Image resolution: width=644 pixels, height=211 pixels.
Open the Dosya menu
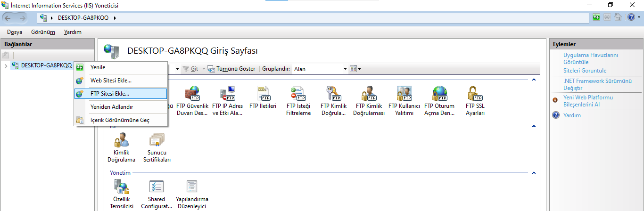15,32
